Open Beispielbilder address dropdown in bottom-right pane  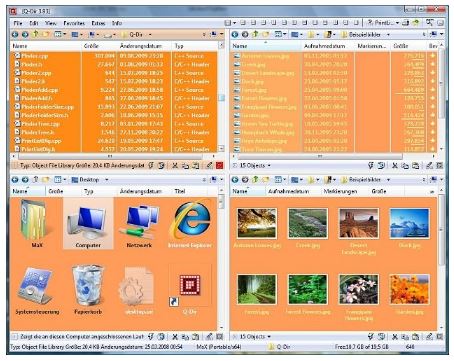388,180
